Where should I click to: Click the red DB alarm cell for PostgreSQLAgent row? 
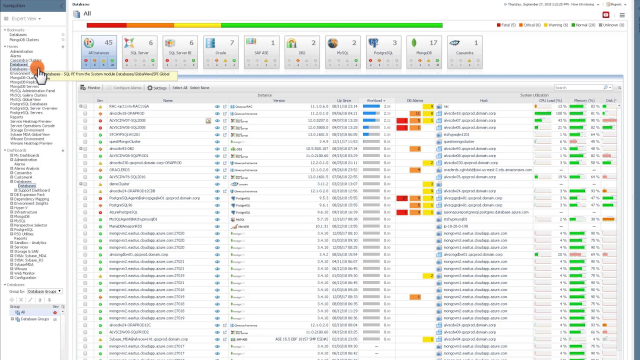[x=402, y=198]
